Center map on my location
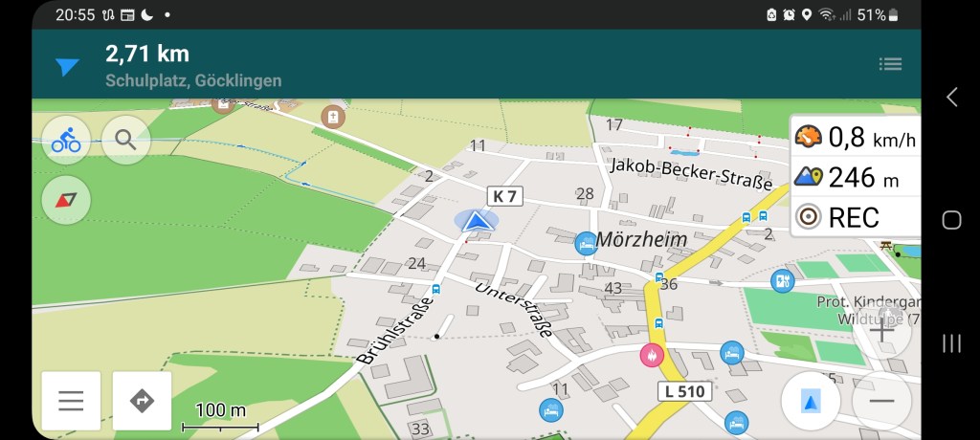This screenshot has width=980, height=440. (x=811, y=401)
